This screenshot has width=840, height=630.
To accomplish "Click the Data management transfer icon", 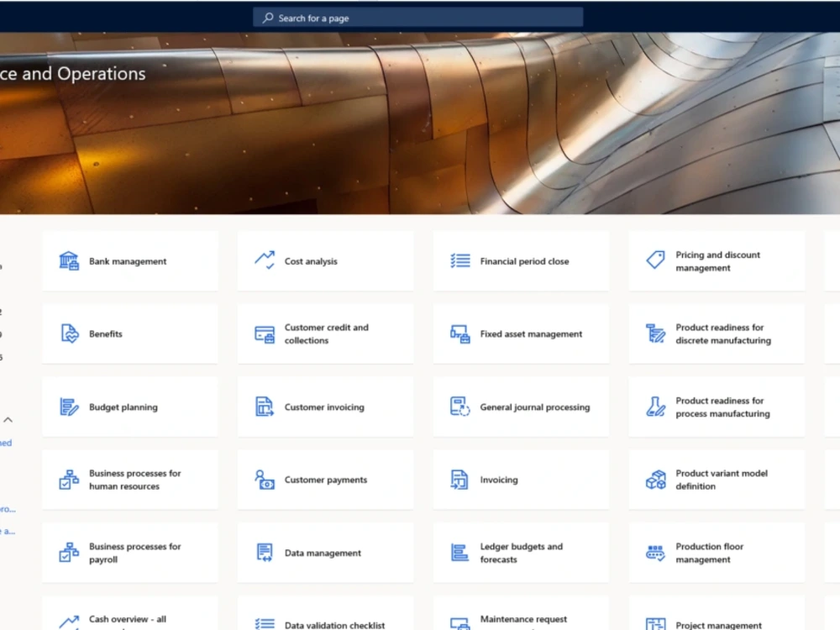I will click(264, 553).
